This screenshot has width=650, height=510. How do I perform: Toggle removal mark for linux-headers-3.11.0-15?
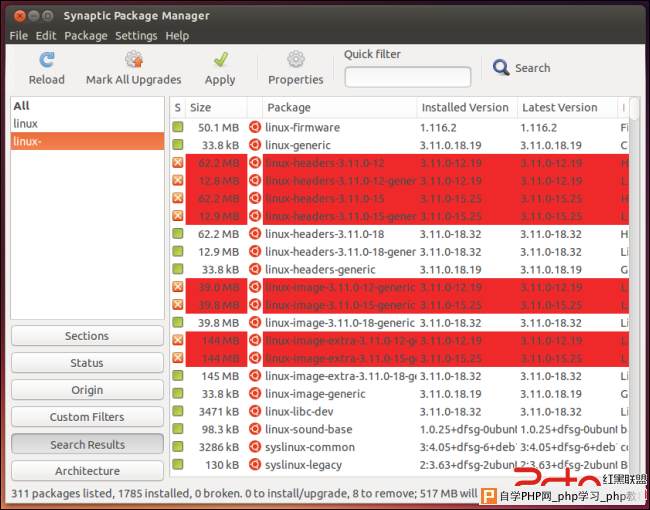click(x=178, y=198)
